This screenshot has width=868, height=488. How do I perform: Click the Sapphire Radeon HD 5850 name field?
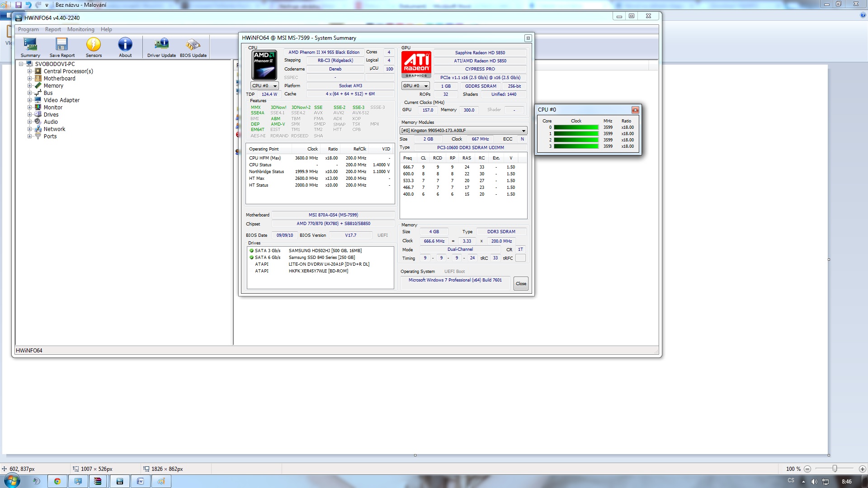(x=480, y=53)
